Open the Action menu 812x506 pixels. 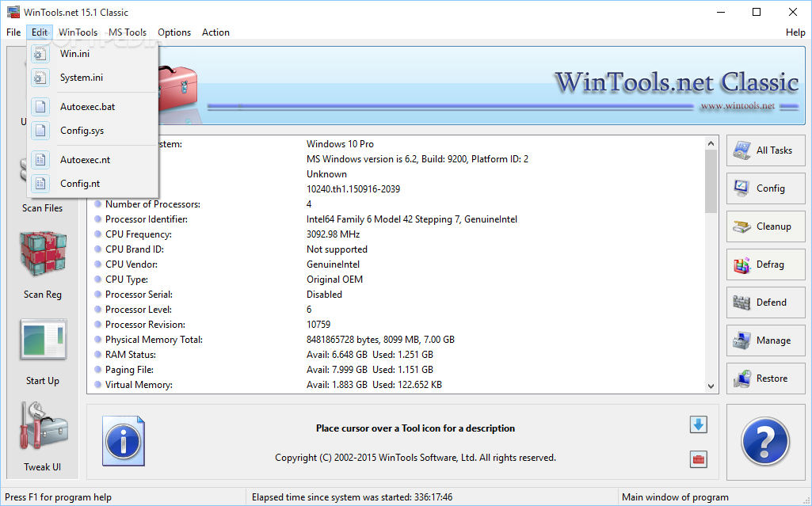pyautogui.click(x=215, y=32)
